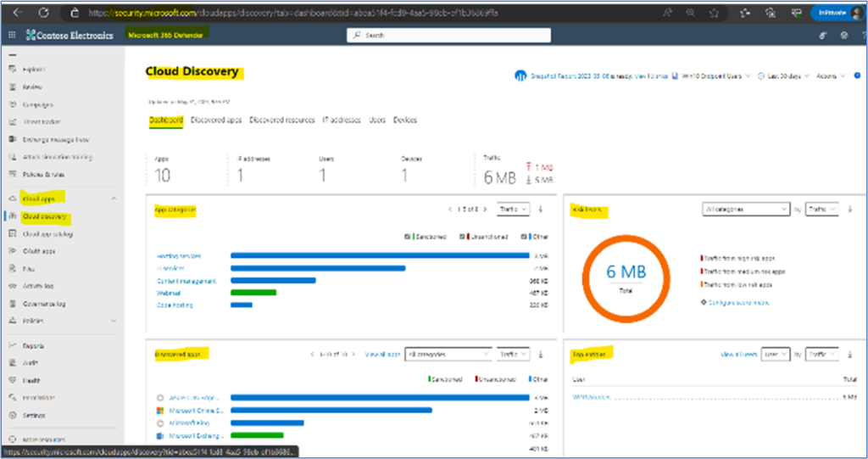Download the Risk levels report
868x459 pixels.
[x=847, y=209]
